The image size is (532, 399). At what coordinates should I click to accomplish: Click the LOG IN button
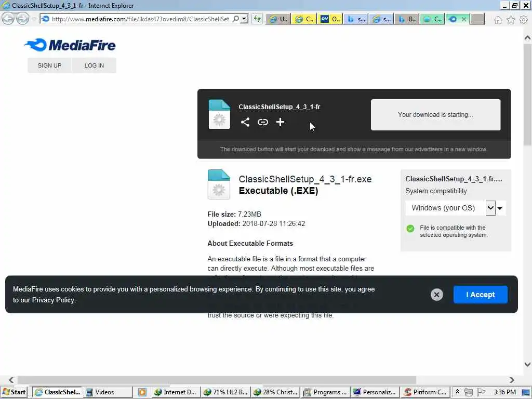94,65
